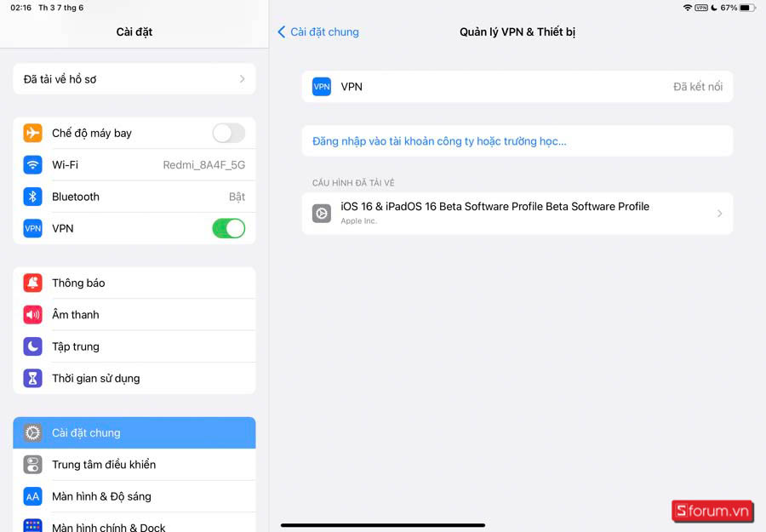Go back via Cài đặt chung link
The width and height of the screenshot is (766, 532).
324,31
